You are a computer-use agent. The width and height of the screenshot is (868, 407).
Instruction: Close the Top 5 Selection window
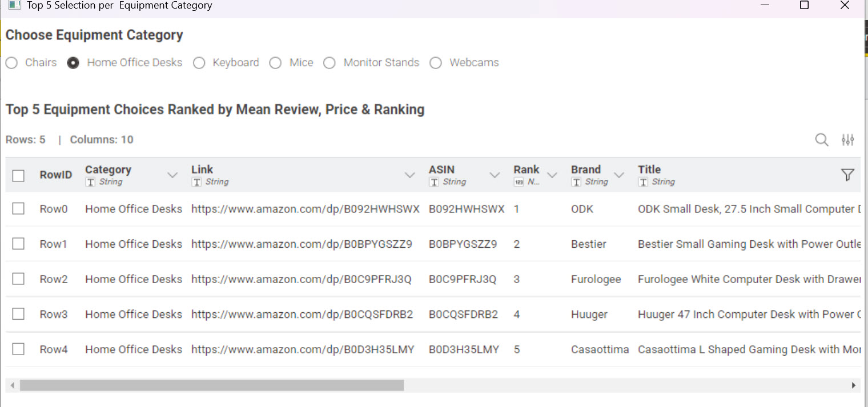click(x=845, y=6)
